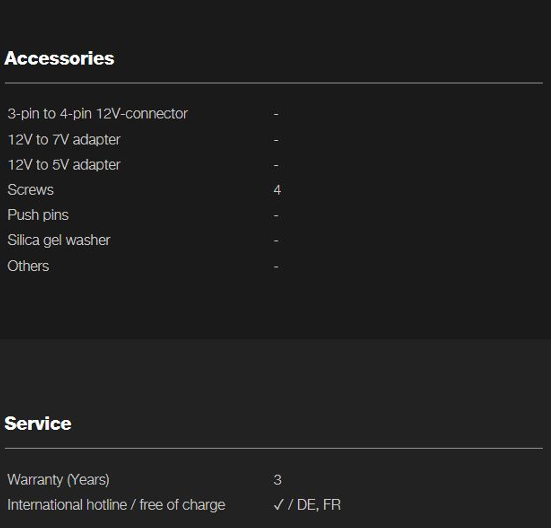Click the dash value for 12V to 7V adapter
Screen dimensions: 552x529
pos(276,140)
